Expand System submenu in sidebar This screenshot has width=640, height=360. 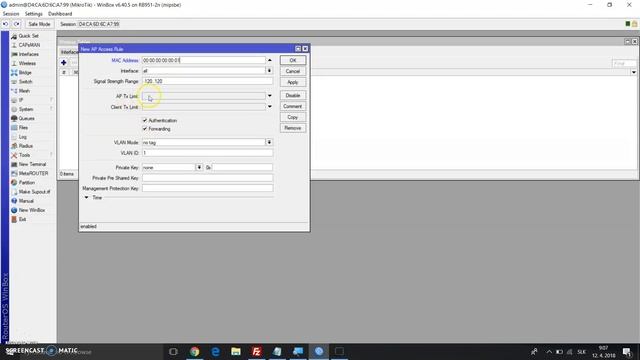pyautogui.click(x=26, y=109)
